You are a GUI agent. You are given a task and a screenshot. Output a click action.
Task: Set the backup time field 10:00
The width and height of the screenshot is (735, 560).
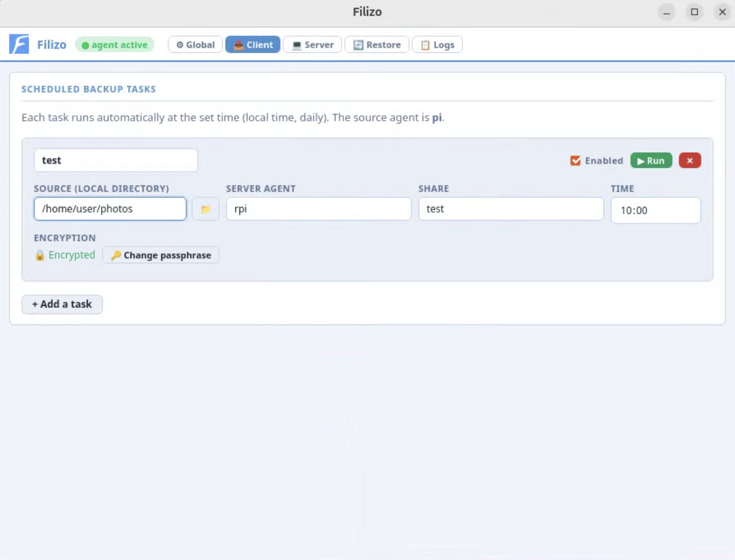[x=656, y=210]
